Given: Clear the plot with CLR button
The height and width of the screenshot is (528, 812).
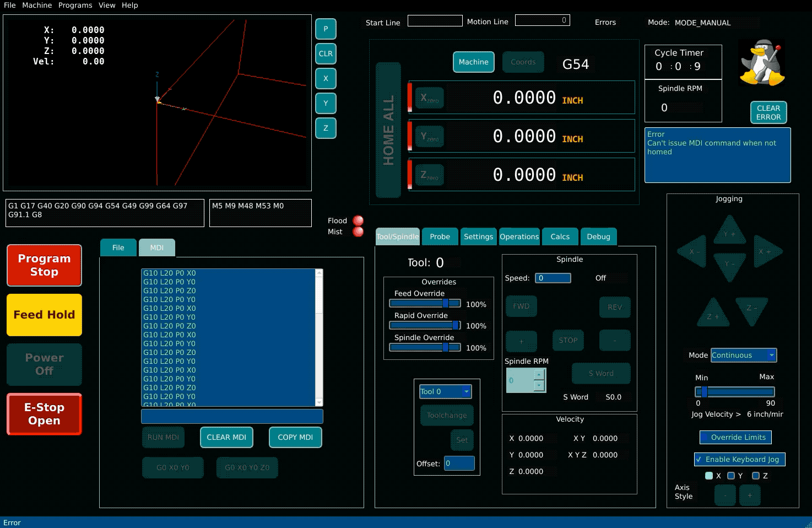Looking at the screenshot, I should point(326,53).
